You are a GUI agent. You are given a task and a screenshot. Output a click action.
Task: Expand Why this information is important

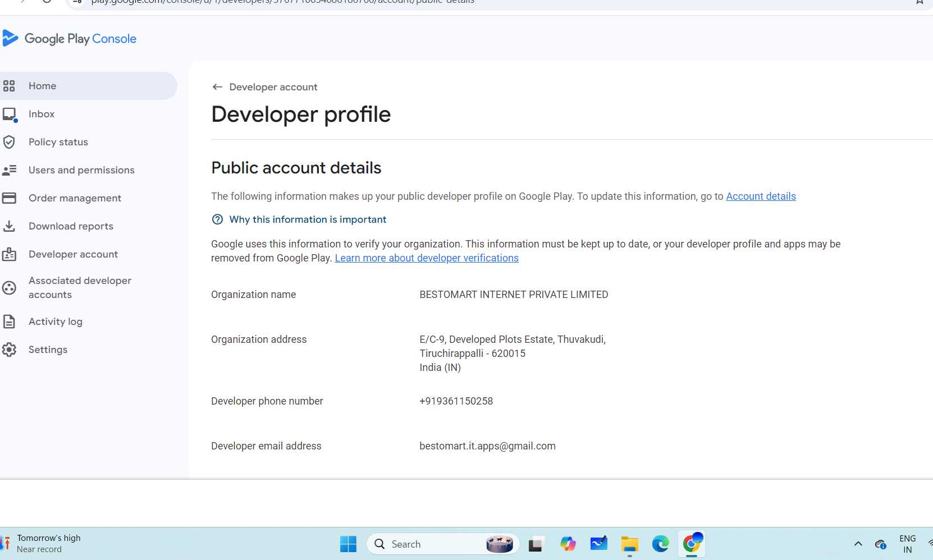pyautogui.click(x=308, y=219)
